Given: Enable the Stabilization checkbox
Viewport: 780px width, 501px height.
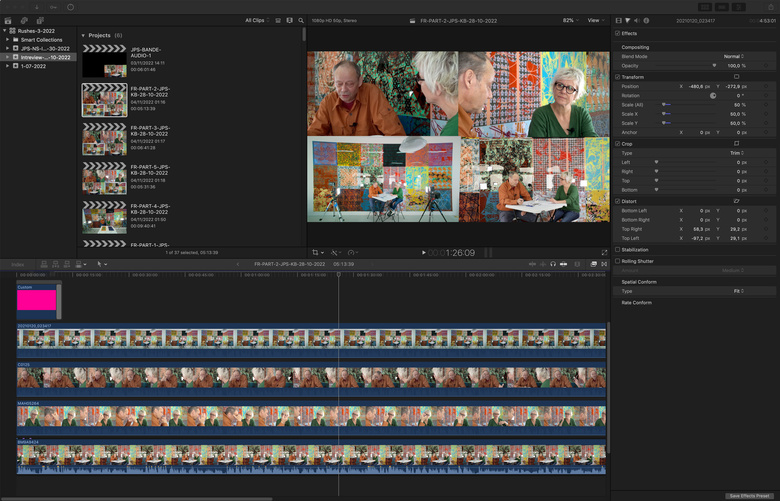Looking at the screenshot, I should tap(617, 250).
